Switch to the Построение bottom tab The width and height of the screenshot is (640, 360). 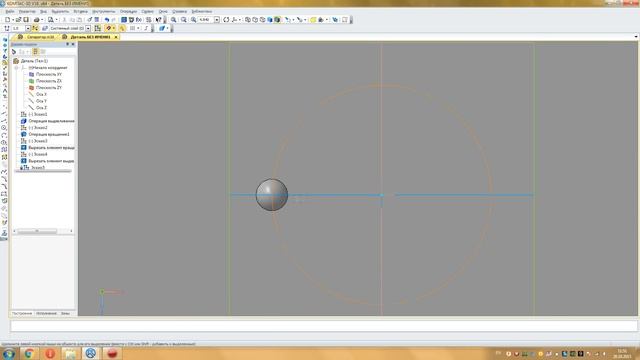tap(22, 313)
